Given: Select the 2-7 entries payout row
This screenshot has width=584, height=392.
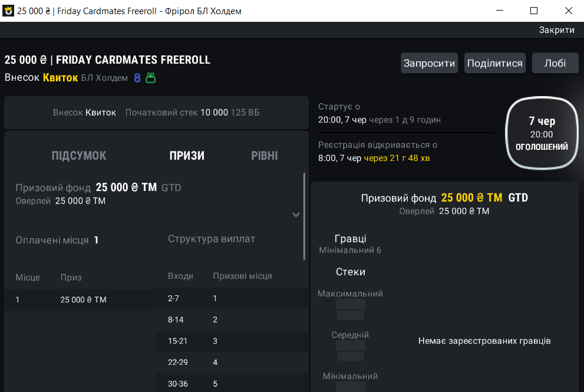Looking at the screenshot, I should 232,298.
